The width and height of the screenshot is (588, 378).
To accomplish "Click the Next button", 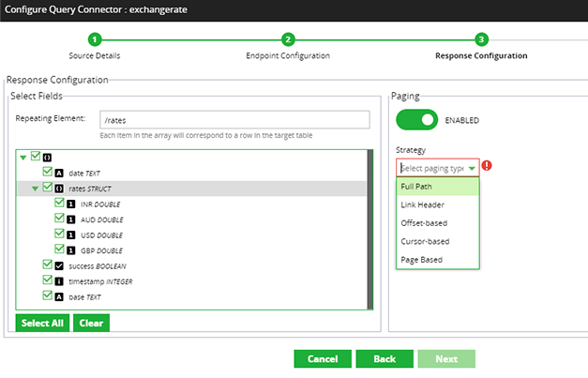I will pos(446,359).
